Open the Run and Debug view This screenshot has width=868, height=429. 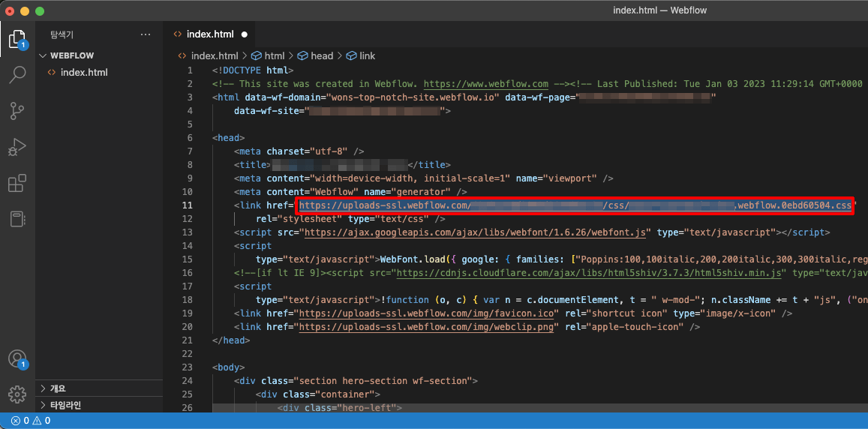[x=18, y=147]
